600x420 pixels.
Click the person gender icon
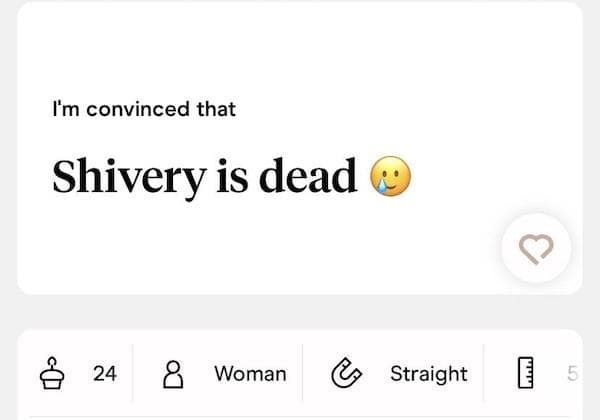[173, 374]
